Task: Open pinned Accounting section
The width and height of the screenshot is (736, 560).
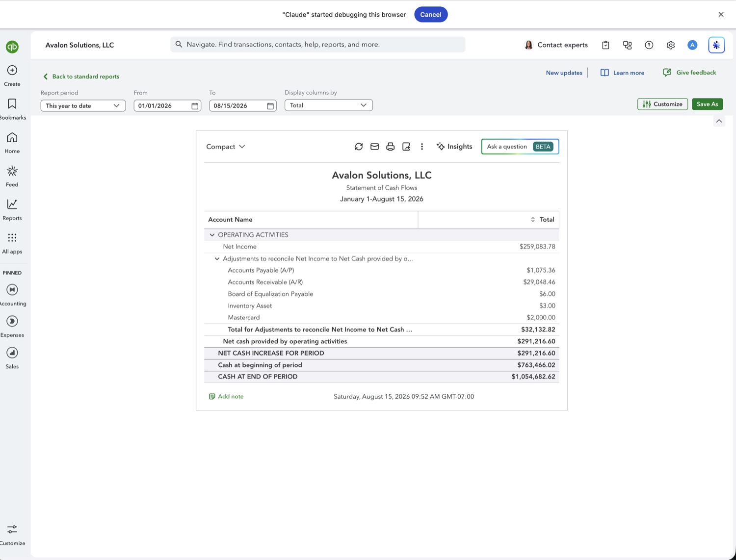Action: point(12,295)
